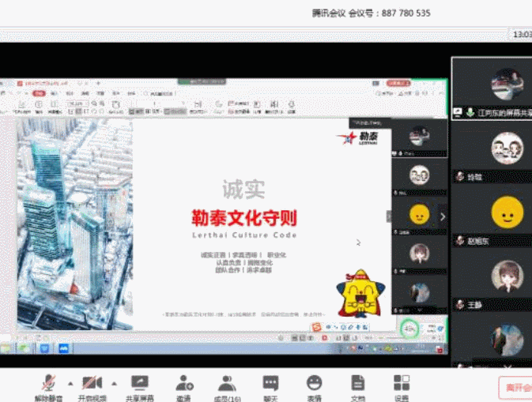Expand the shared screen's participant strip arrow
The image size is (532, 402).
443,216
